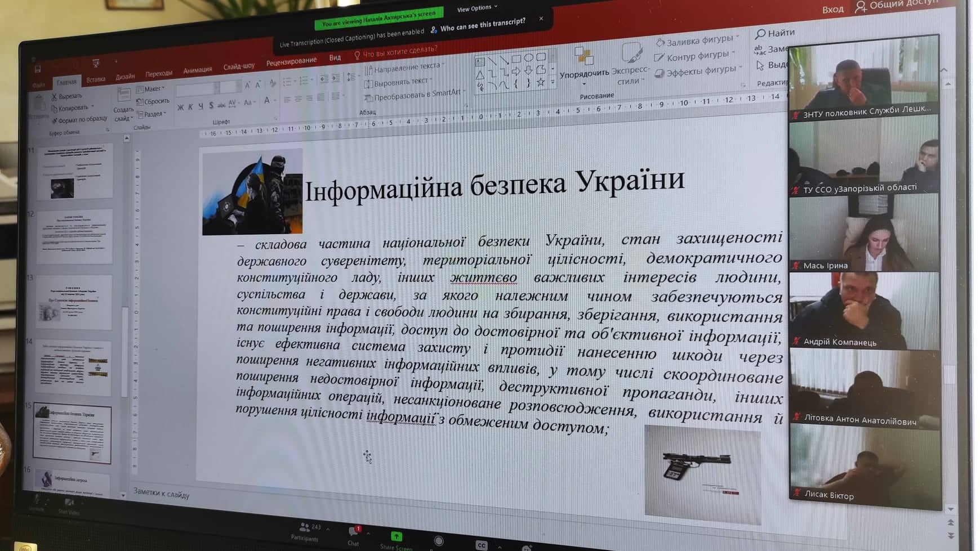The image size is (980, 551).
Task: Open the font color A picker
Action: coord(267,101)
